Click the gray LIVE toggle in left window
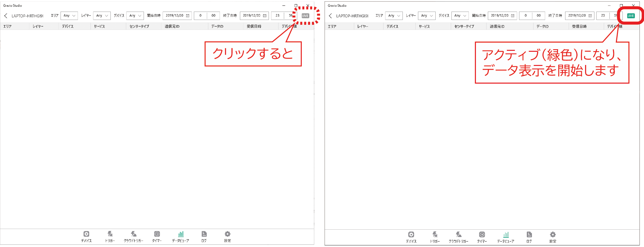The width and height of the screenshot is (644, 247). click(305, 16)
